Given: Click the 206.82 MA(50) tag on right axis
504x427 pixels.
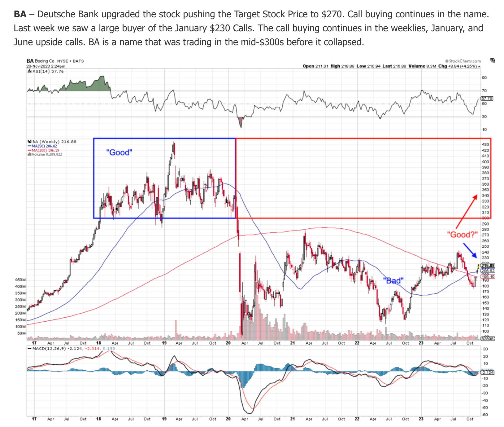Looking at the screenshot, I should point(488,271).
